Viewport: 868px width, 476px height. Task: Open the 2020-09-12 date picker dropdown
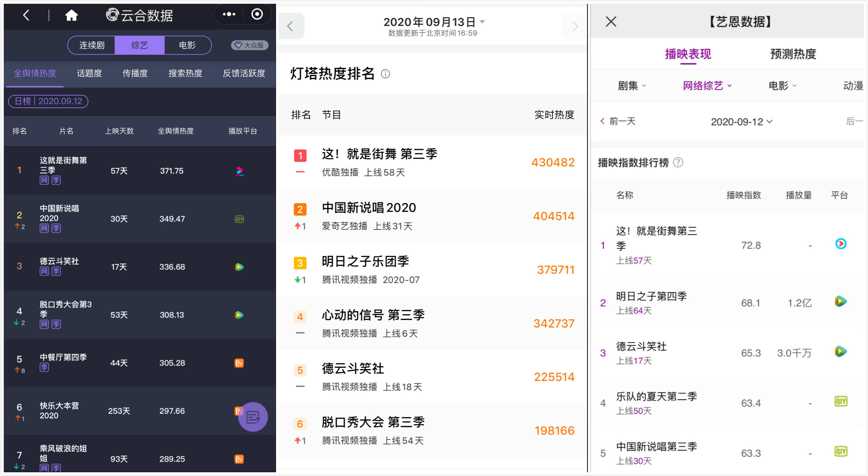click(x=741, y=122)
